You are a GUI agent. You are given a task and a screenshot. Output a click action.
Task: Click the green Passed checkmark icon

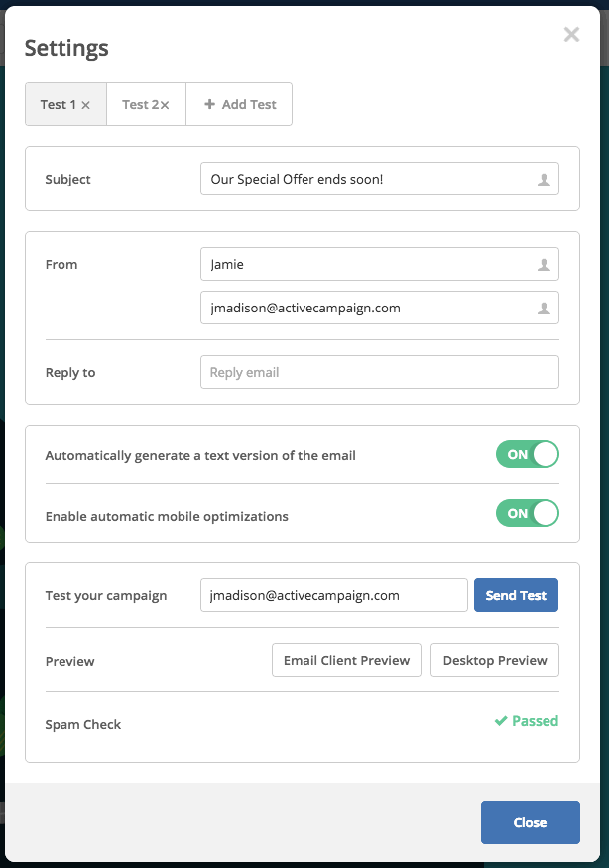point(501,721)
